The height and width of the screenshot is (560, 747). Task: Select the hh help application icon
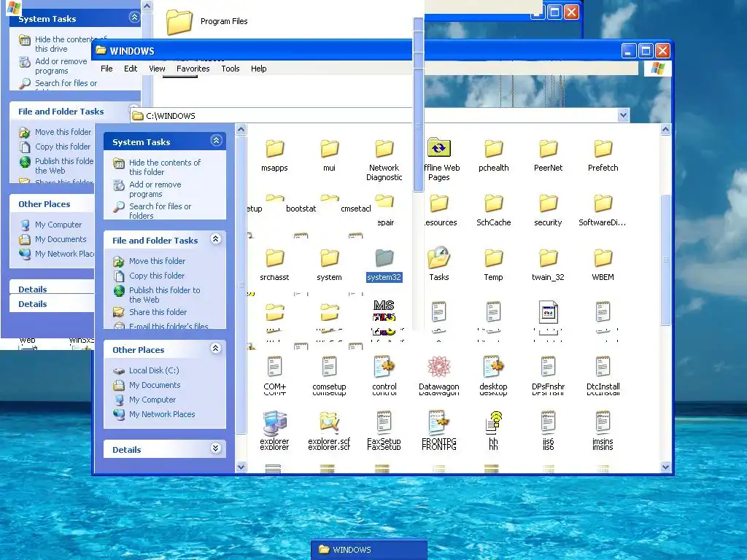coord(494,422)
